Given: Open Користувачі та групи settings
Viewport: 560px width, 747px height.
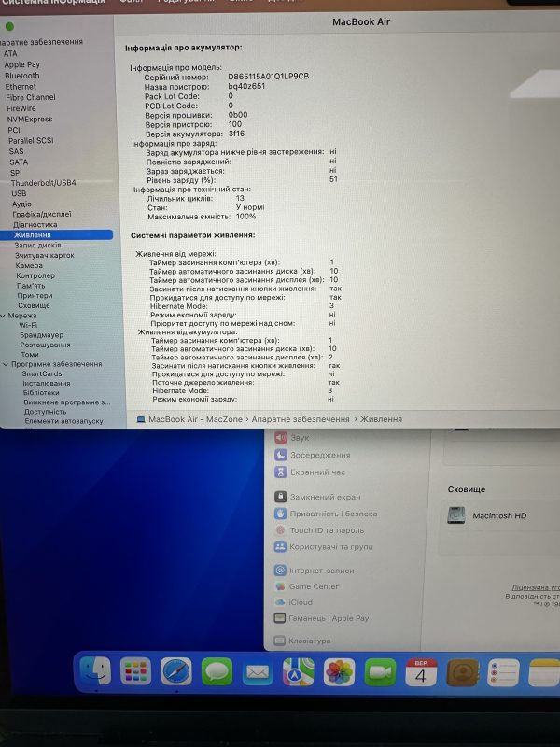Looking at the screenshot, I should pos(324,547).
